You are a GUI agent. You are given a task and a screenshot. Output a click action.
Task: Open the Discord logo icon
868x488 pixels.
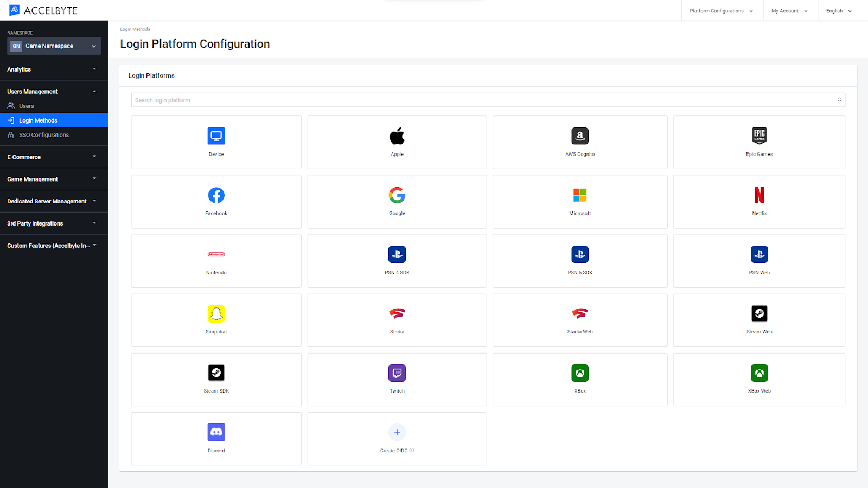point(216,432)
